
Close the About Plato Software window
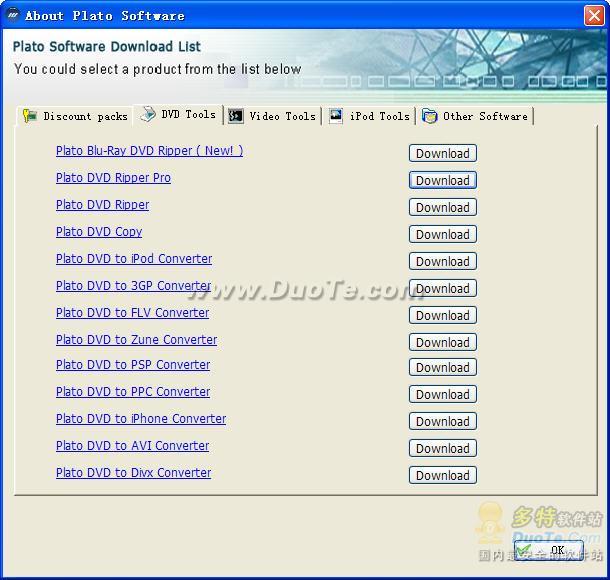point(594,16)
